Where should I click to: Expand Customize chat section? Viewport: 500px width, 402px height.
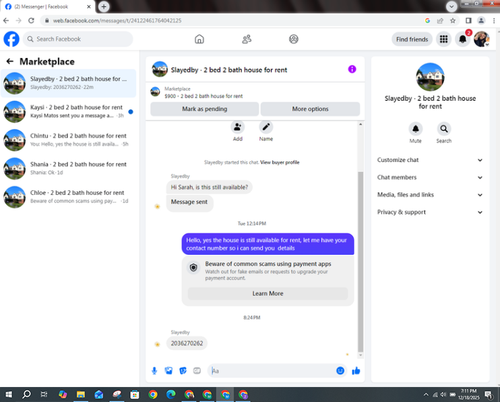coord(430,160)
